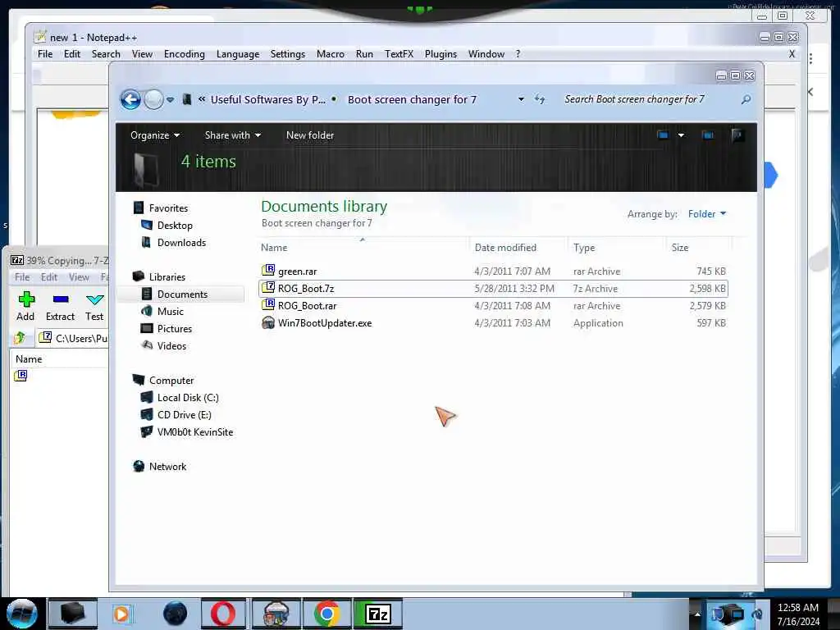Select the Win7BootUpdater.exe icon
The height and width of the screenshot is (630, 840).
point(268,322)
